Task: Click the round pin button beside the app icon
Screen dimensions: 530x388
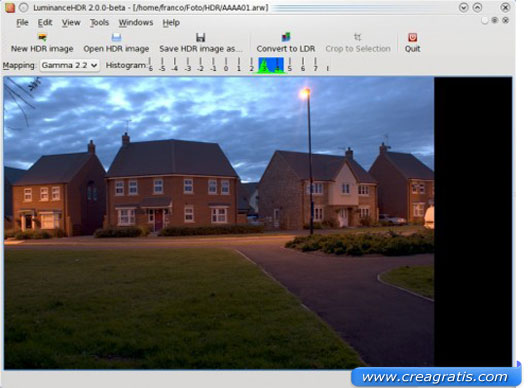Action: [23, 7]
